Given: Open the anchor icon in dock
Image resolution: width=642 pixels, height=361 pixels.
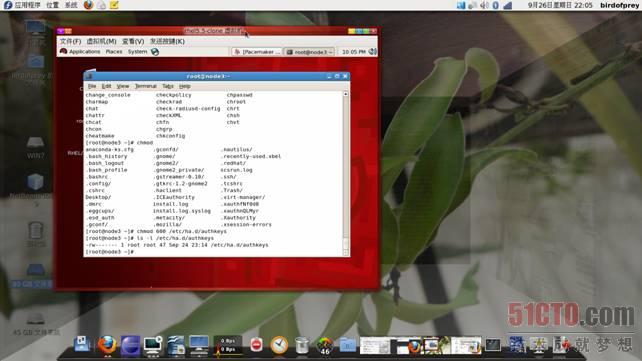Looking at the screenshot, I should click(x=82, y=344).
